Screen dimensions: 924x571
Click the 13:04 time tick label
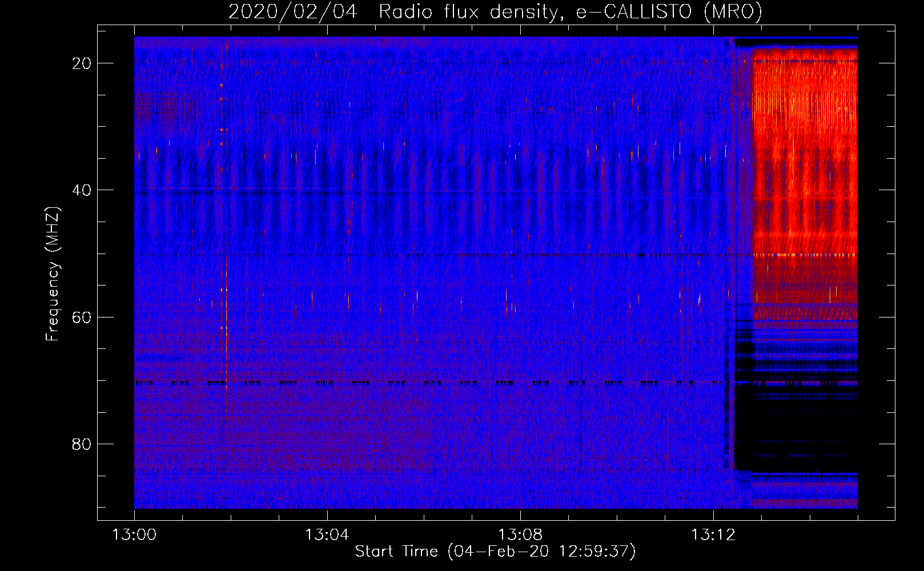[327, 535]
